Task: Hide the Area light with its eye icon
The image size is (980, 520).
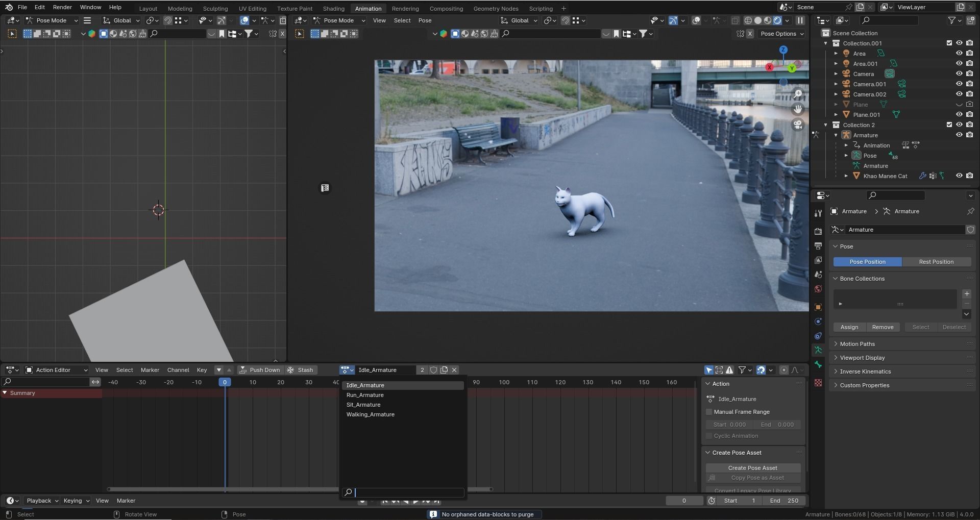Action: click(x=959, y=54)
